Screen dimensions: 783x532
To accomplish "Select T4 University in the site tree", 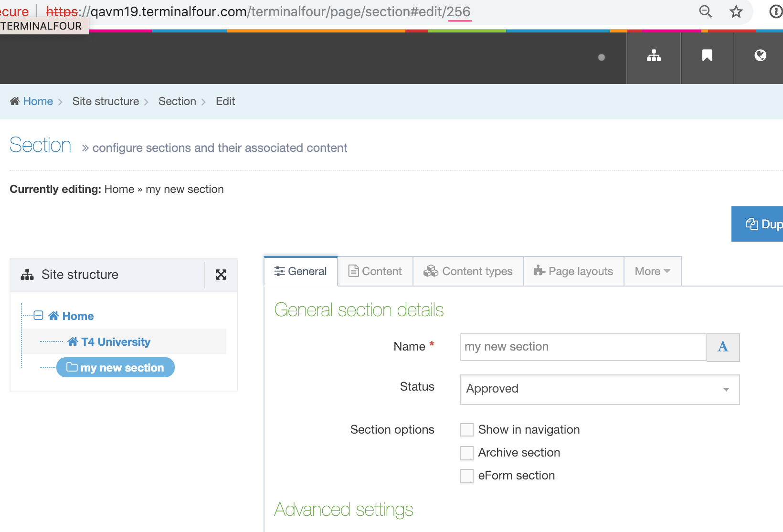I will click(116, 342).
